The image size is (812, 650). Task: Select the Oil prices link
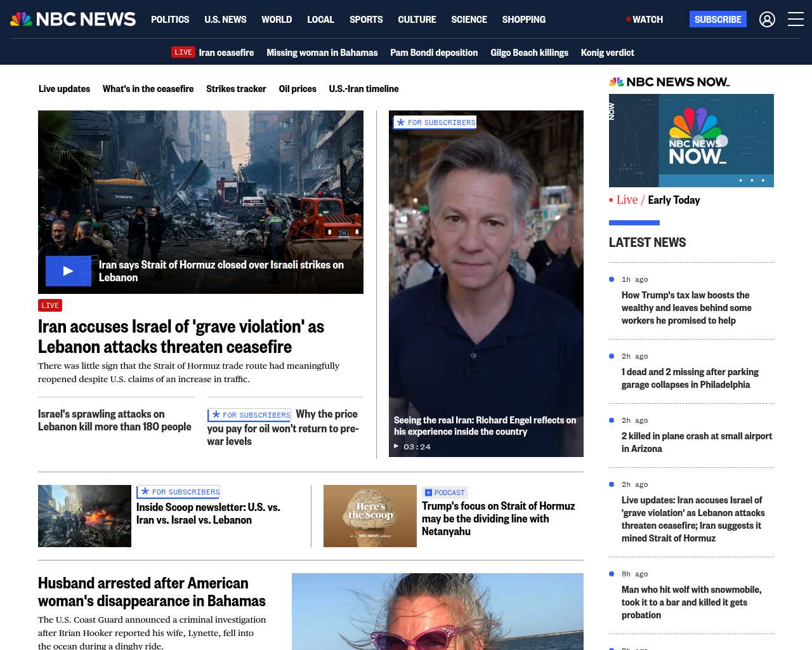[x=298, y=89]
